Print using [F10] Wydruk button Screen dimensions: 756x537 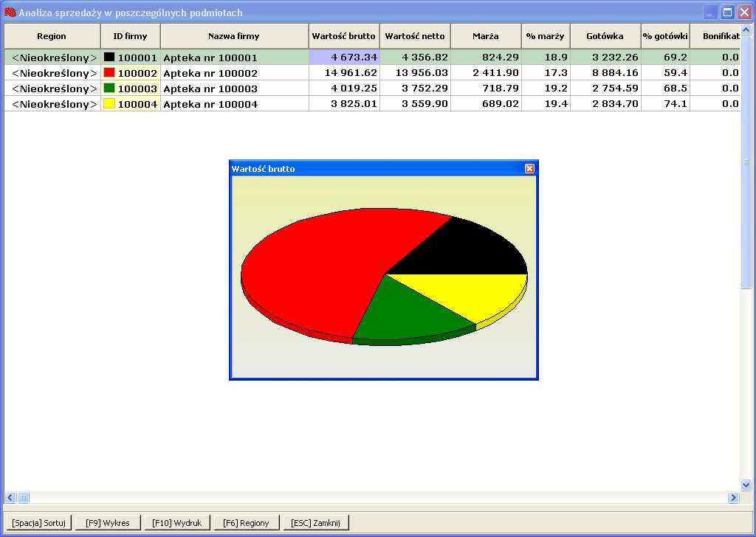pyautogui.click(x=176, y=523)
